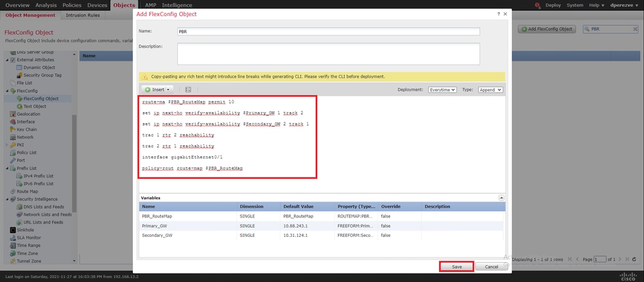Click the Port icon in sidebar
Image resolution: width=644 pixels, height=282 pixels.
tap(13, 160)
